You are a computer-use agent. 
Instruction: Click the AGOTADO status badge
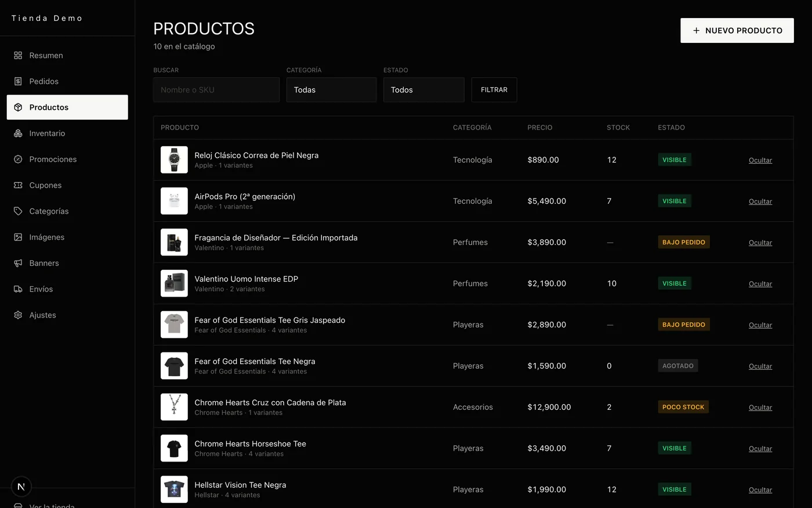coord(678,366)
